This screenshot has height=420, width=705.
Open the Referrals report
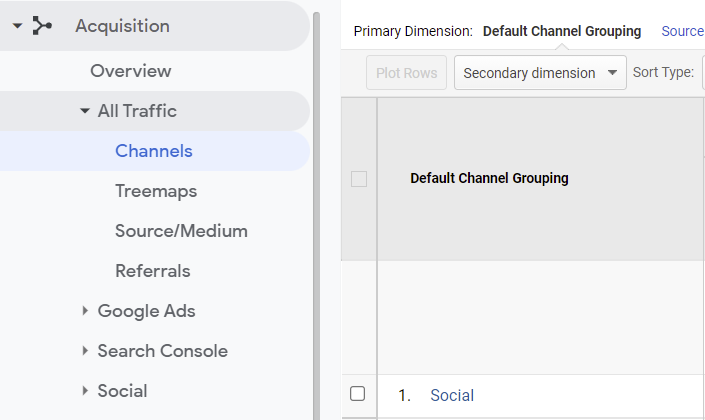click(152, 271)
